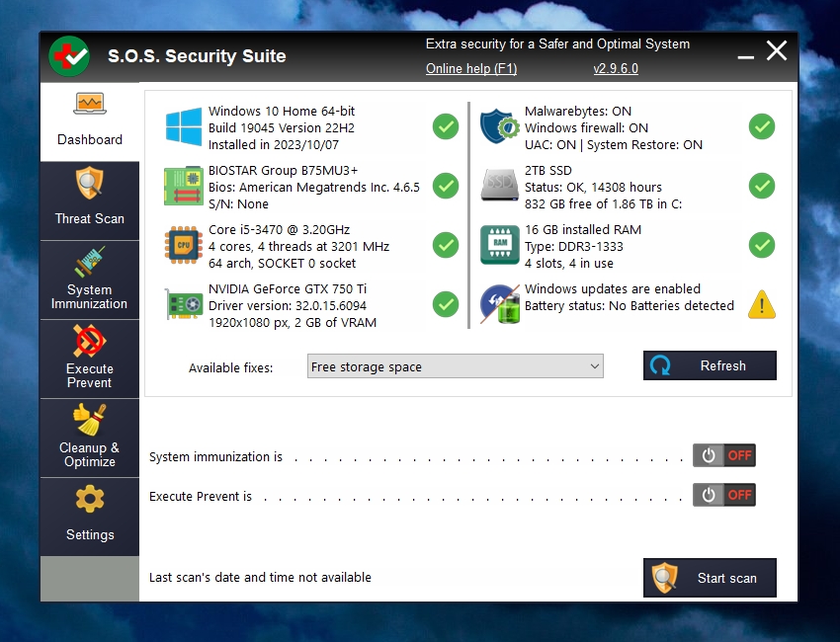Image resolution: width=840 pixels, height=642 pixels.
Task: Open the Dashboard tab
Action: tap(90, 122)
